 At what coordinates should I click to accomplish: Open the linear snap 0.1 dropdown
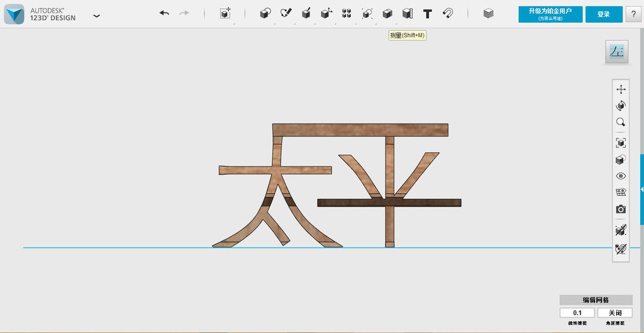coord(577,312)
